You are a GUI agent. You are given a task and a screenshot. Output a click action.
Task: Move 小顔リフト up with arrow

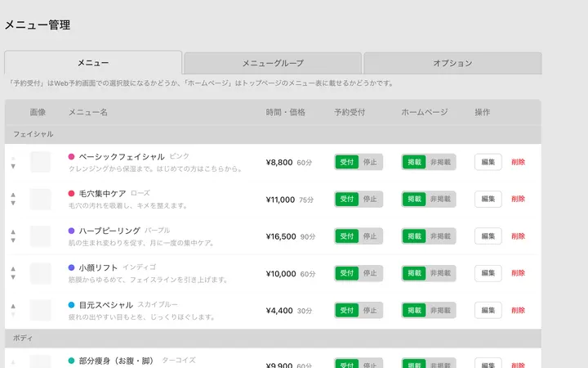point(13,269)
